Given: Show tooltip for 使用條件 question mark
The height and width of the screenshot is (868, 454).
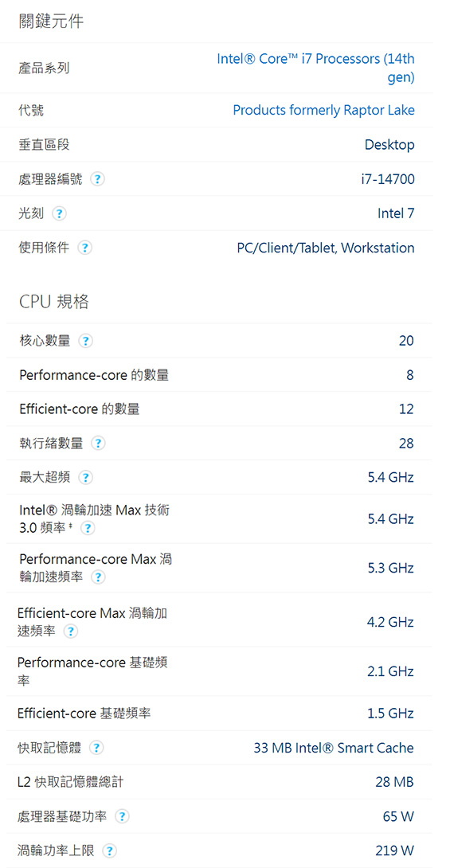Looking at the screenshot, I should pos(84,248).
